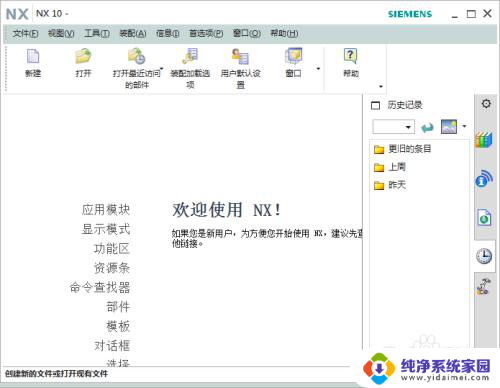Viewport: 500px width, 388px height.
Task: Open the Internet Explorer info resource tab
Action: coord(484,179)
